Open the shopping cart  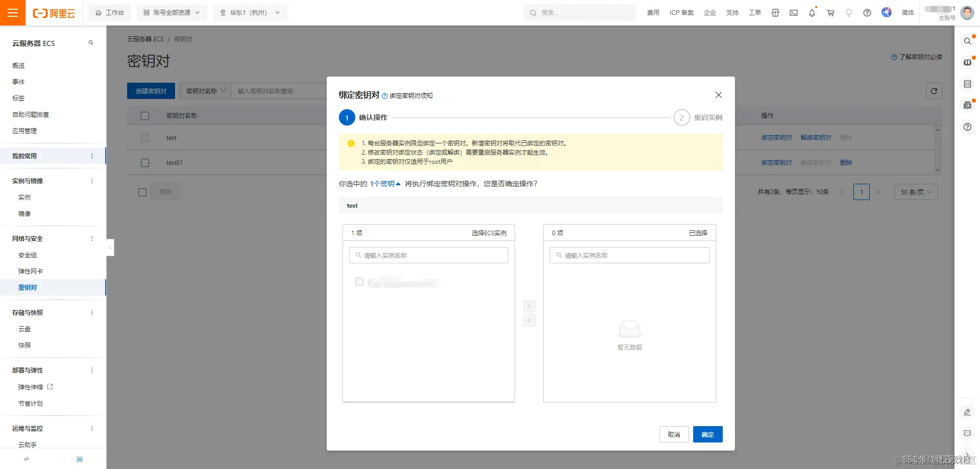tap(830, 13)
